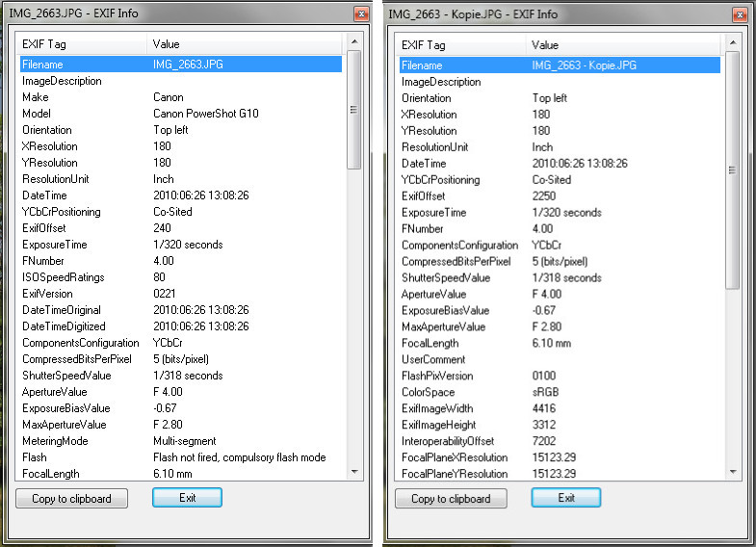Select FNumber row in IMG_2663.JPG window

tap(181, 261)
